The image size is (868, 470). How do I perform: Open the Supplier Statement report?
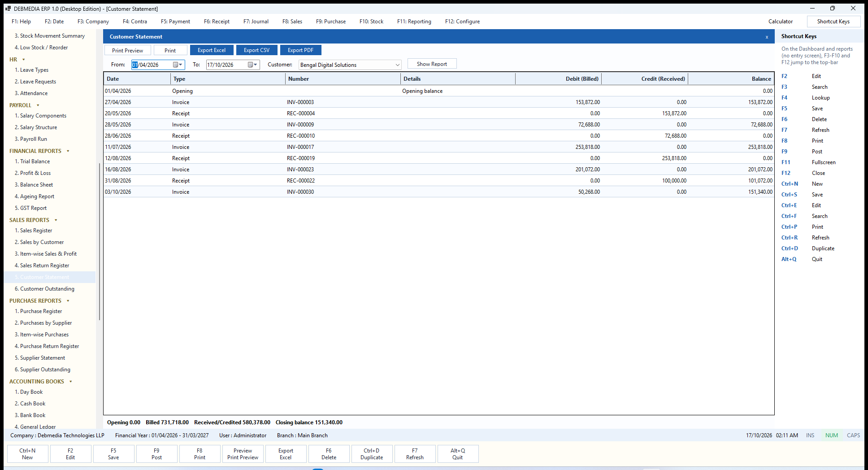pos(40,358)
